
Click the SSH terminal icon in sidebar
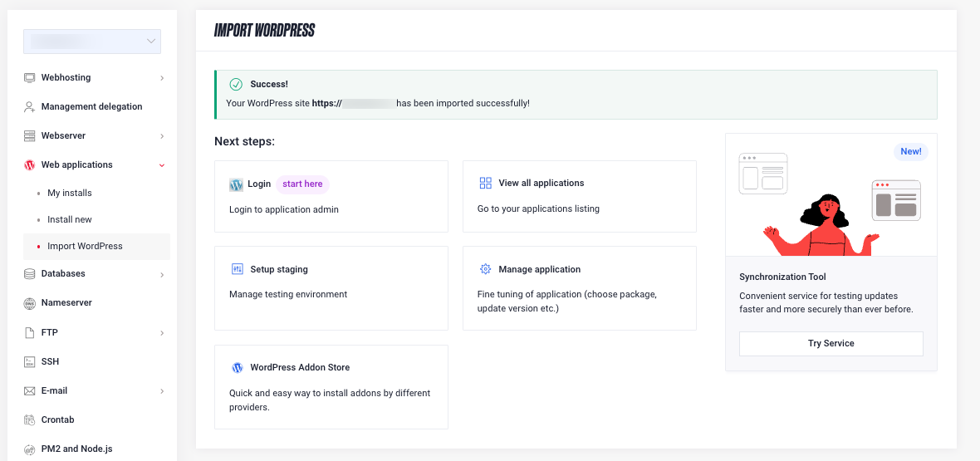30,361
